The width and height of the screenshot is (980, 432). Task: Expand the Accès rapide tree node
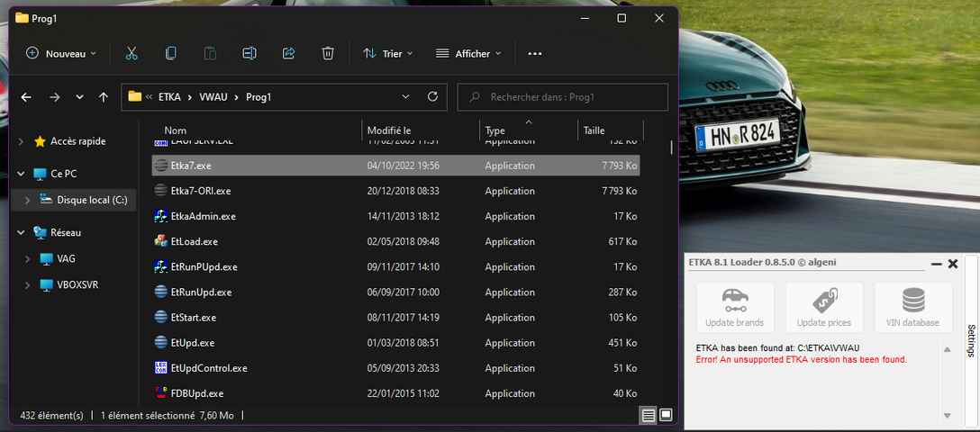point(22,141)
